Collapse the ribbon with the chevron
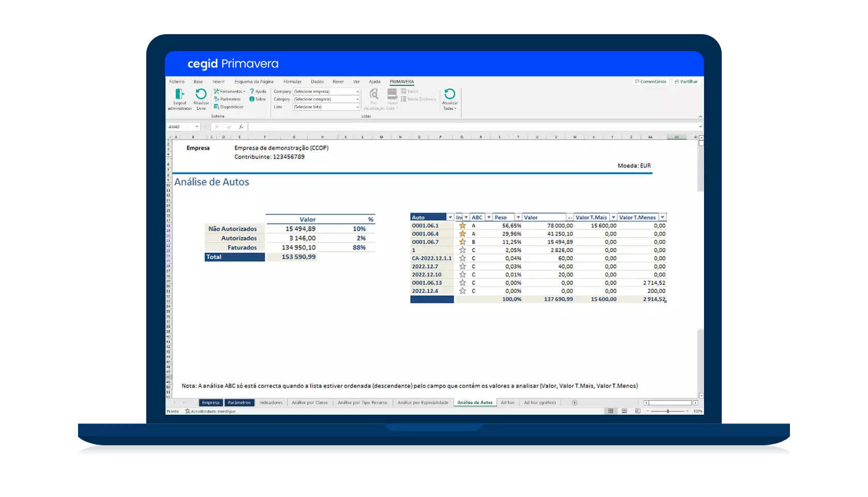This screenshot has height=497, width=868. coord(700,116)
